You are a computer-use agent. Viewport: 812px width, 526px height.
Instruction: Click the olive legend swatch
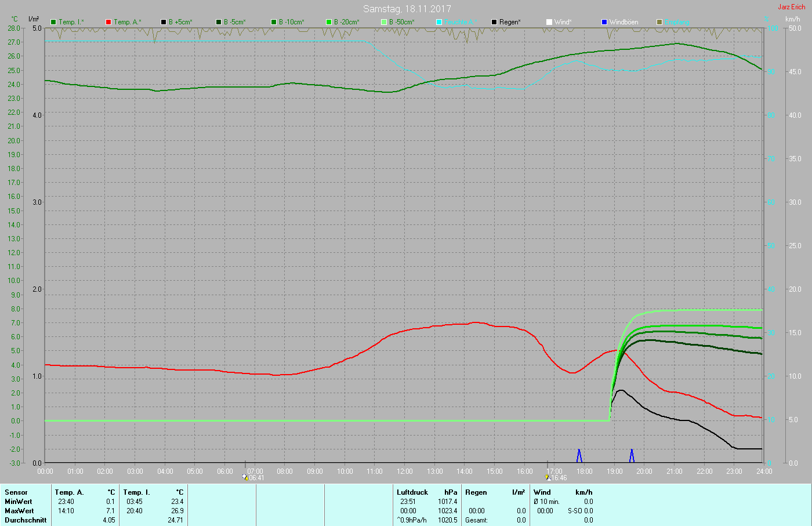pyautogui.click(x=659, y=22)
